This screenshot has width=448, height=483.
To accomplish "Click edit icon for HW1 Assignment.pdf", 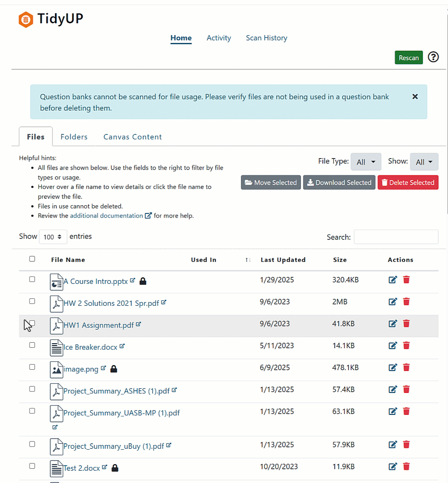I will point(393,324).
